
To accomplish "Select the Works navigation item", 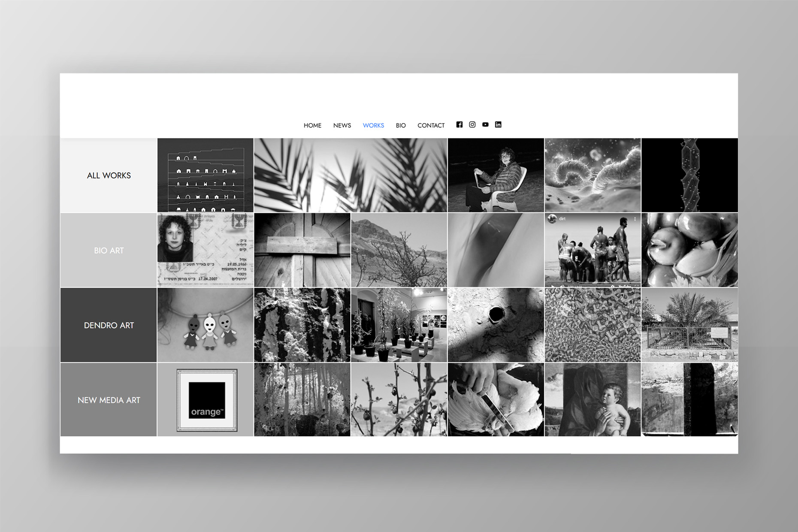I will [373, 125].
